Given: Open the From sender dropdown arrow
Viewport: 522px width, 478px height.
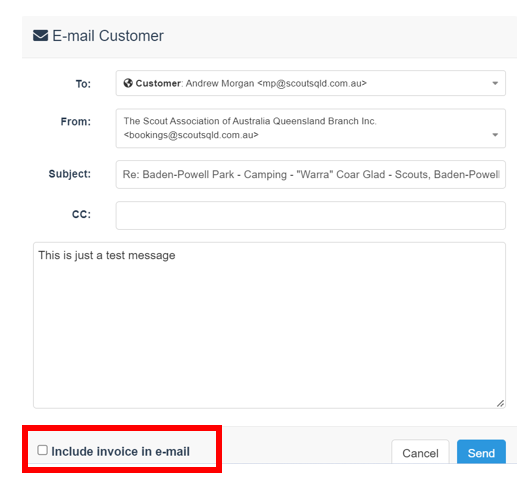Looking at the screenshot, I should click(x=495, y=135).
